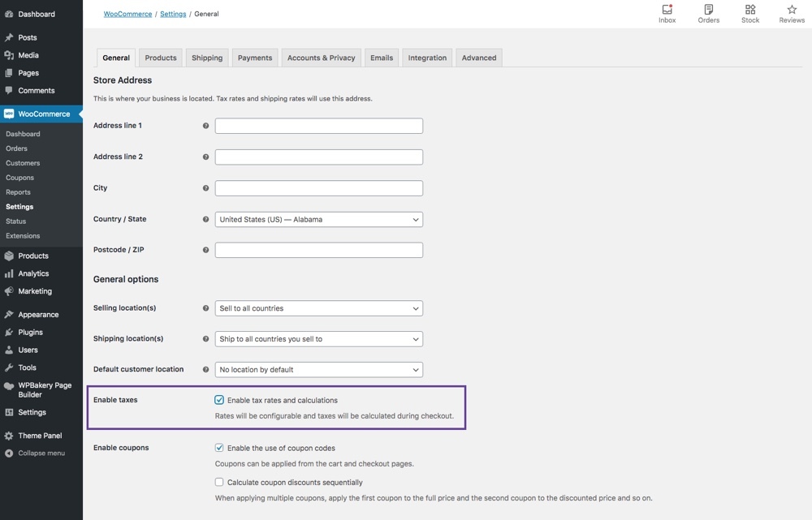Image resolution: width=812 pixels, height=520 pixels.
Task: Uncheck Enable the use of coupon codes
Action: click(219, 448)
